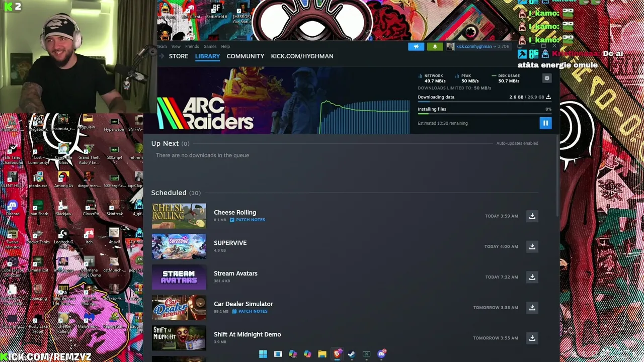Image resolution: width=644 pixels, height=362 pixels.
Task: Select Among Us desktop shortcut
Action: pos(63,179)
